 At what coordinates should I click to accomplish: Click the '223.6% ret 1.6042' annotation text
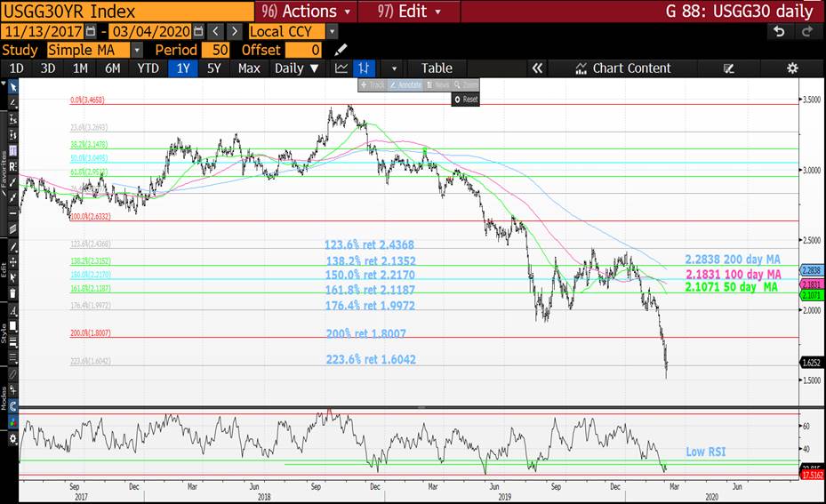(371, 359)
